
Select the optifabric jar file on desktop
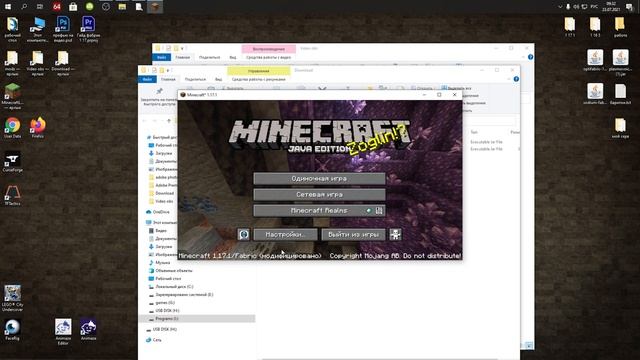pos(595,60)
